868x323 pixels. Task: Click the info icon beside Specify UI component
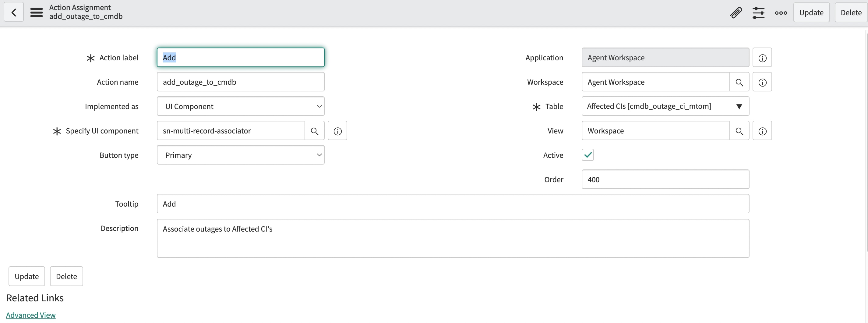(x=337, y=130)
